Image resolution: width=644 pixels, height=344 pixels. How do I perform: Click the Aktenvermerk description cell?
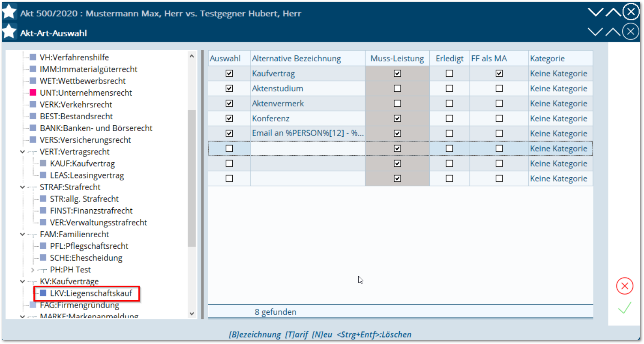pos(308,103)
